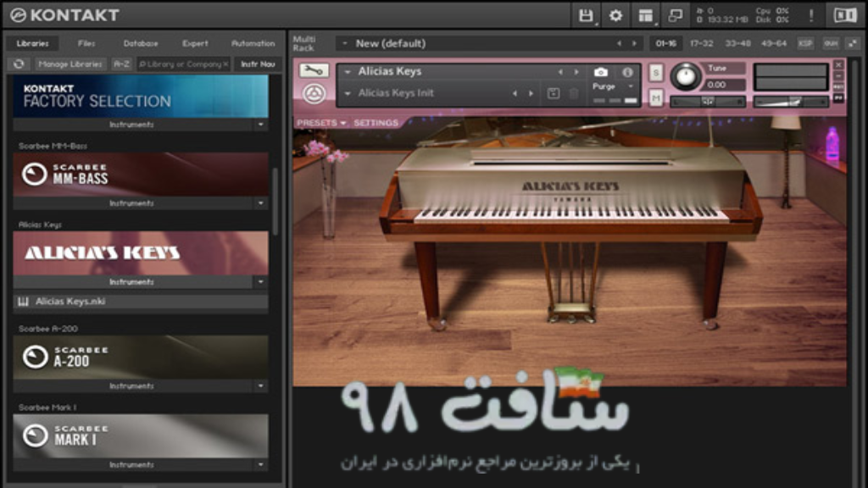The width and height of the screenshot is (868, 488).
Task: Open the PRESETS menu on the piano
Action: (321, 123)
